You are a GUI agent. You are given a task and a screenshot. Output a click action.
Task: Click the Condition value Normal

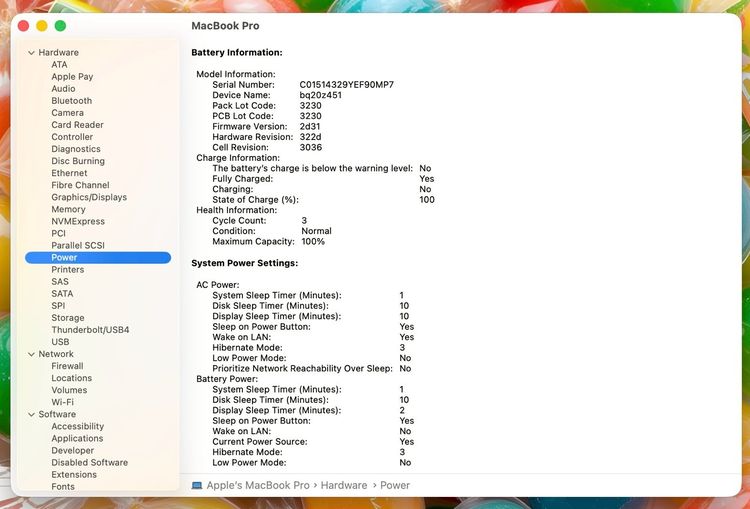click(317, 231)
